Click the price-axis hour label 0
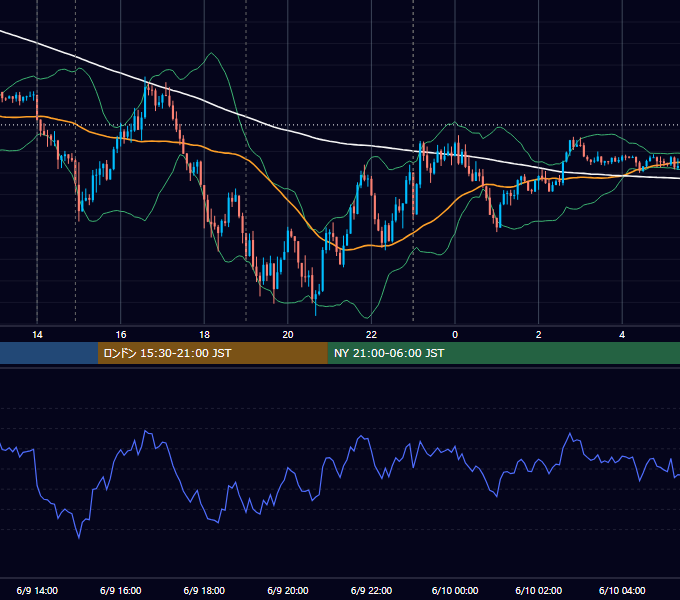Viewport: 680px width, 600px height. pos(455,335)
